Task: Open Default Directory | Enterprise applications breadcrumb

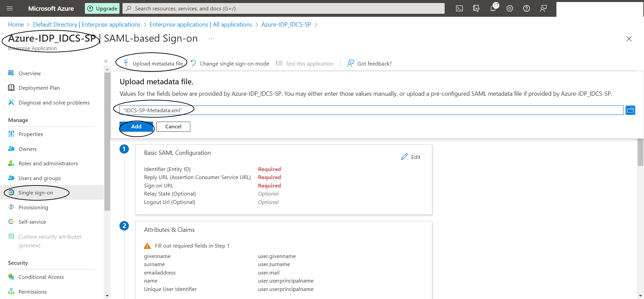Action: point(87,25)
